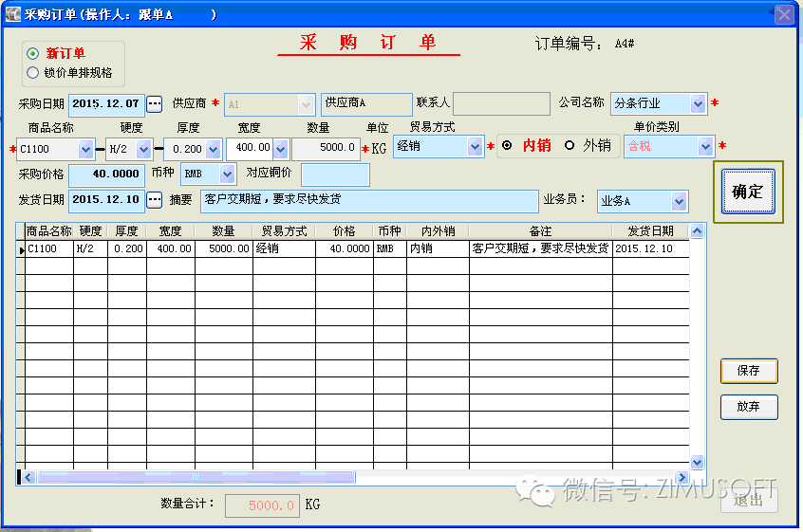
Task: Open the 贸易方式 dropdown showing 经销
Action: pos(476,147)
